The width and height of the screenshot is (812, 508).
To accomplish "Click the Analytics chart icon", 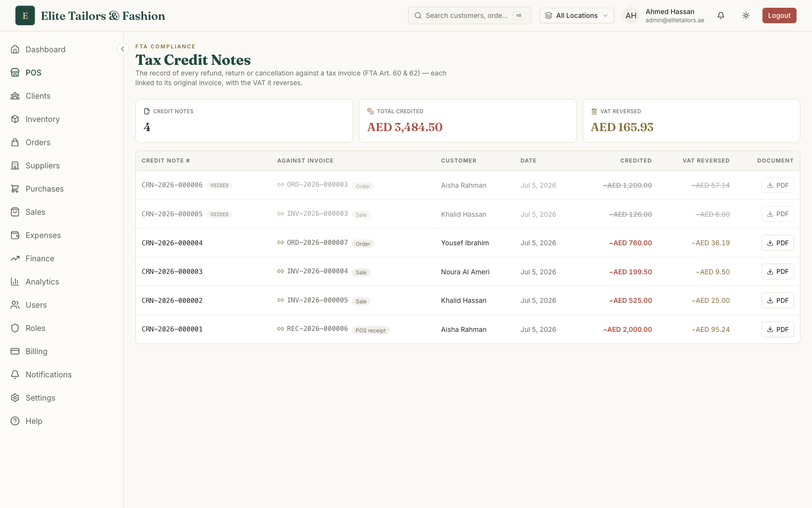I will coord(15,282).
